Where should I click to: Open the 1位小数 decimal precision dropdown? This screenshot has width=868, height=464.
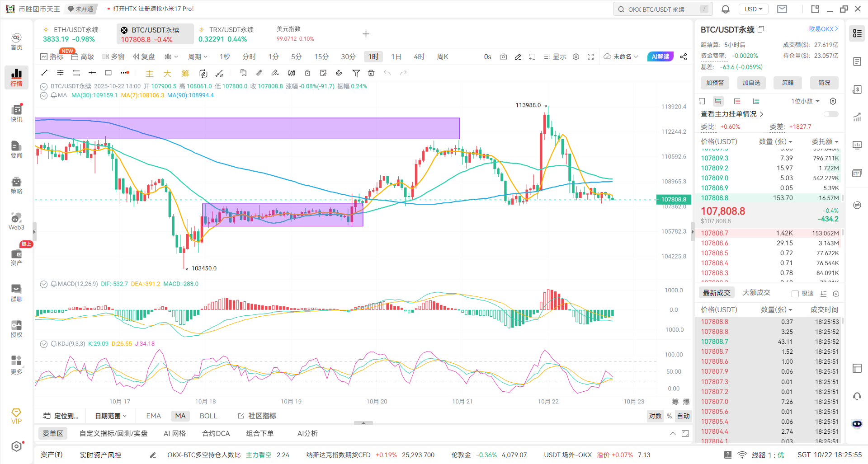pyautogui.click(x=805, y=101)
